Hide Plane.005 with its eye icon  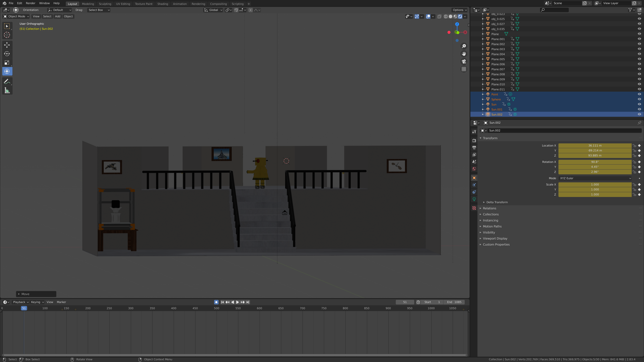(639, 59)
